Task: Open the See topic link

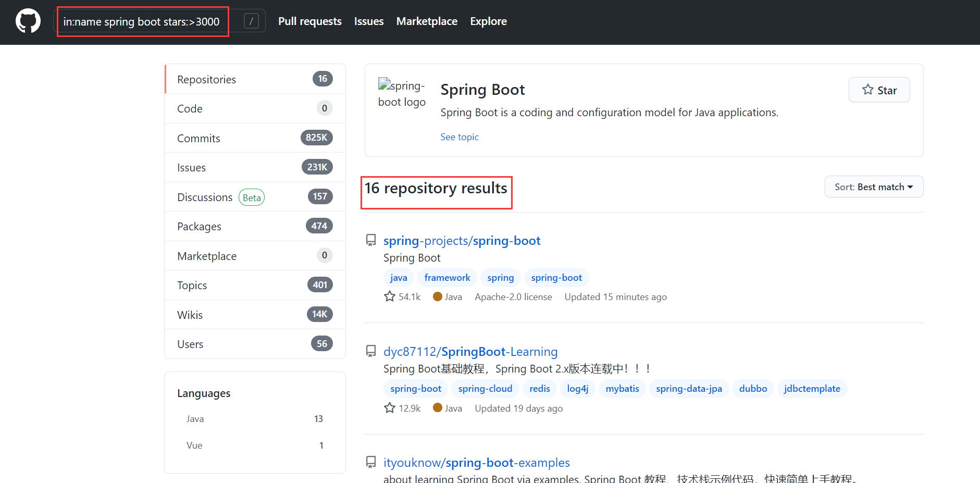Action: [460, 137]
